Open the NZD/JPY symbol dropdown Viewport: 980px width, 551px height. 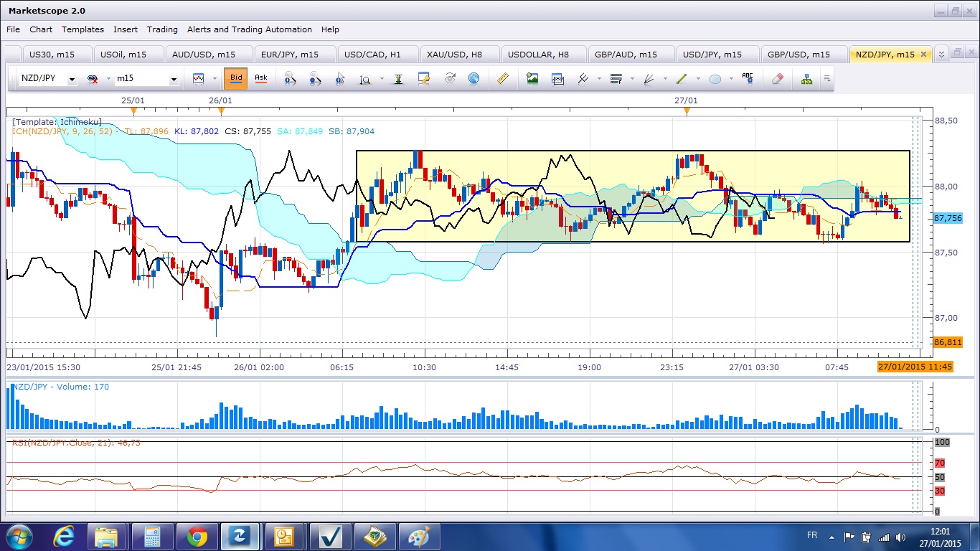(x=72, y=80)
